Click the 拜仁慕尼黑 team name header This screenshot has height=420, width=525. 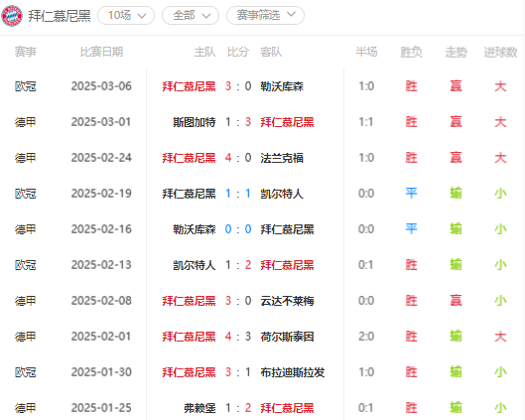point(60,16)
